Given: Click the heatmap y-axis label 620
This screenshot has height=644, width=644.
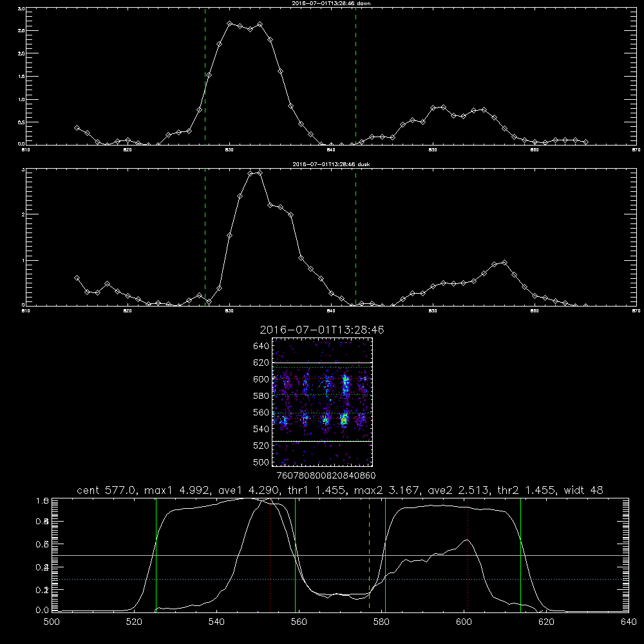Looking at the screenshot, I should [x=261, y=363].
